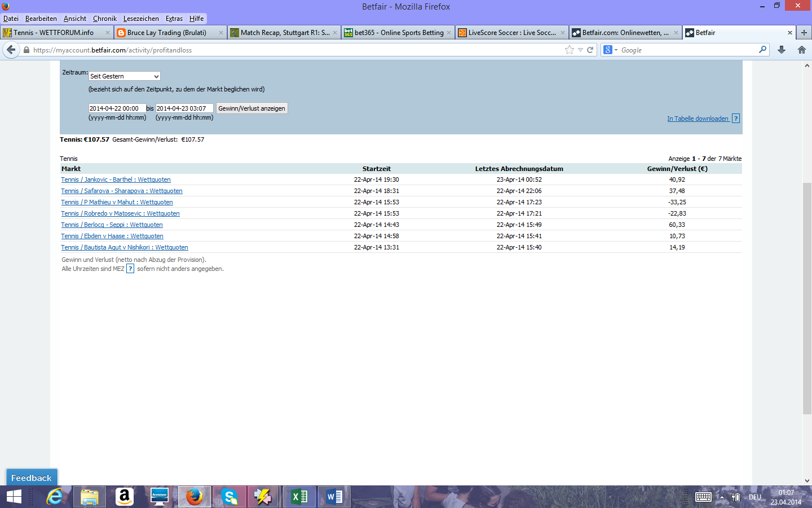Click the help question mark next to download link
This screenshot has width=812, height=508.
coord(736,119)
